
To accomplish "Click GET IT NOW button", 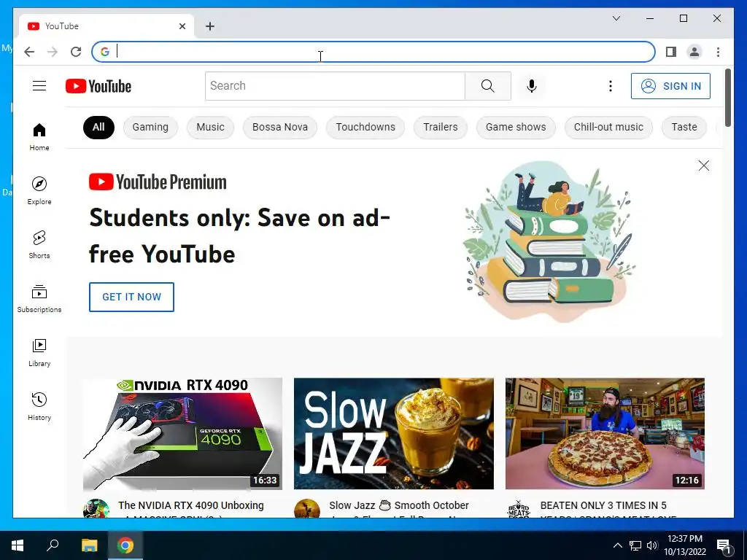I will pos(131,297).
